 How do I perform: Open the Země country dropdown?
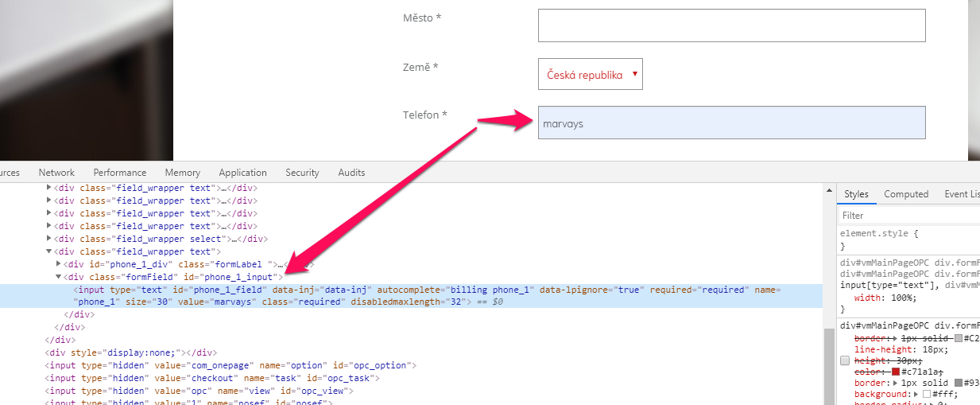pyautogui.click(x=591, y=74)
